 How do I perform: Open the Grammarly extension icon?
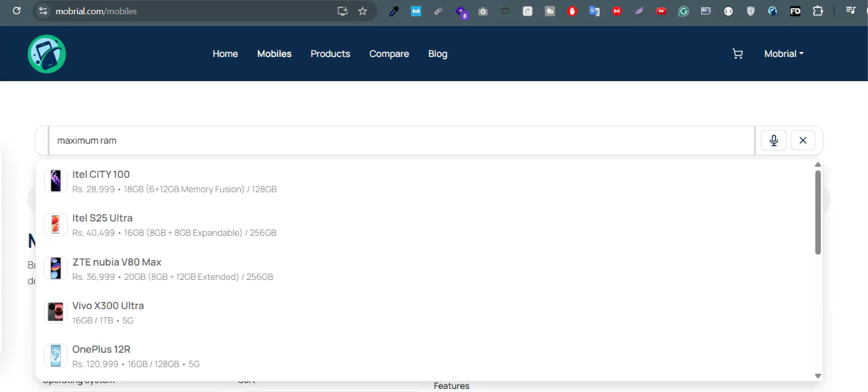684,11
